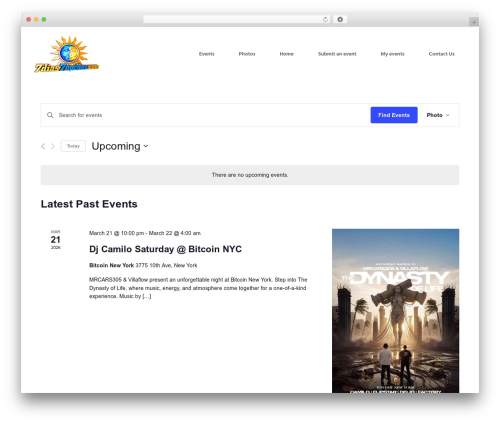Open Submit an event page
500x423 pixels.
(x=337, y=54)
